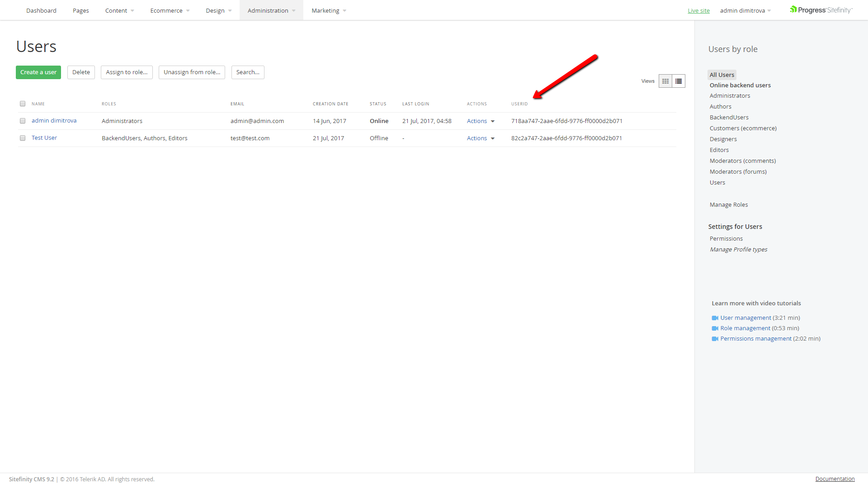This screenshot has width=868, height=484.
Task: Filter users by Customers (ecommerce) role
Action: point(743,128)
